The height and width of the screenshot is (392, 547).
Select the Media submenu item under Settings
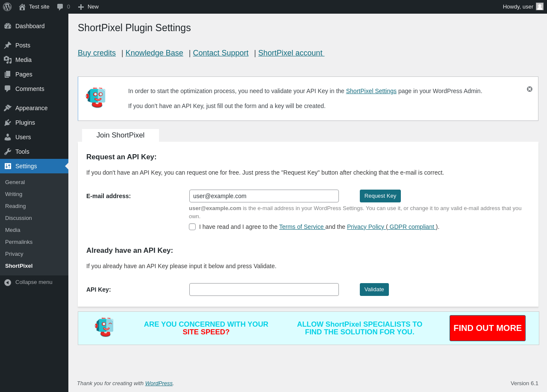point(34,230)
